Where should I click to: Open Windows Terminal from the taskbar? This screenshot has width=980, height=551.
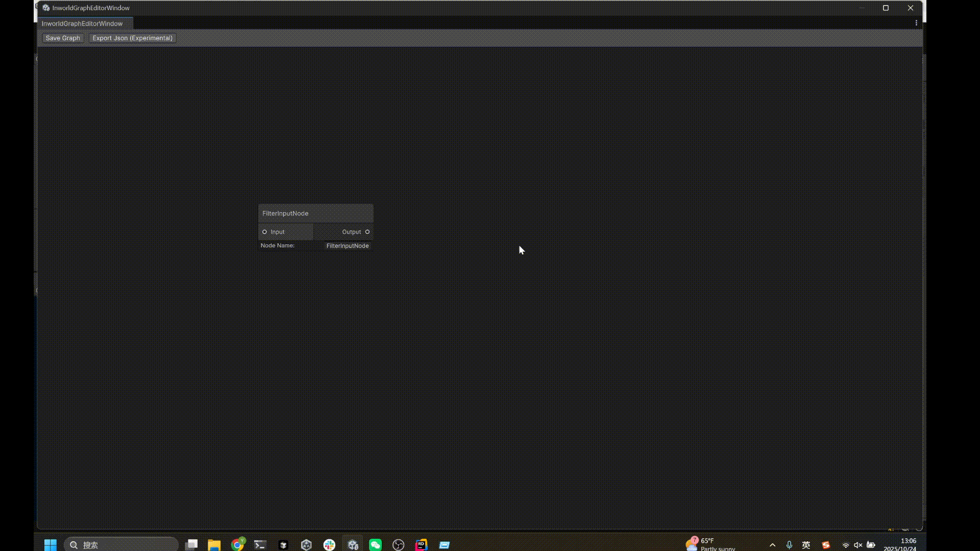click(260, 544)
